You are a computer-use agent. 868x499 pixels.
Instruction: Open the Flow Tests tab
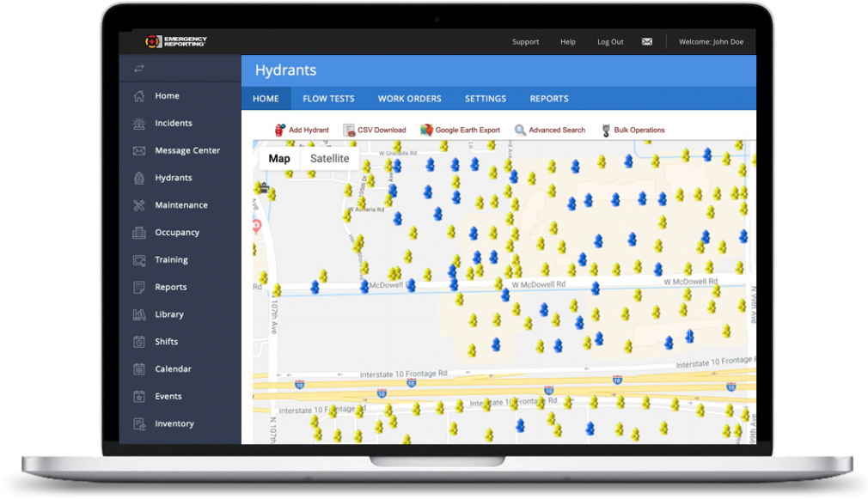(328, 99)
